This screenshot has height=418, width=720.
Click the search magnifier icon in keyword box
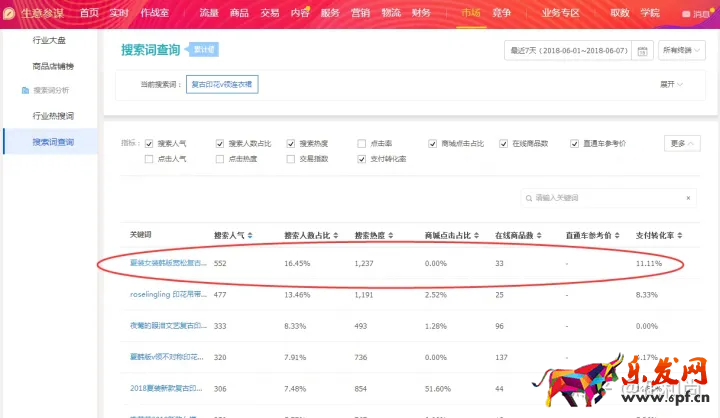click(529, 198)
